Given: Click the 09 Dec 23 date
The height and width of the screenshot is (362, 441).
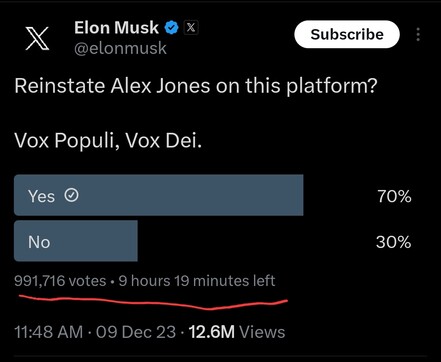Looking at the screenshot, I should point(136,332).
